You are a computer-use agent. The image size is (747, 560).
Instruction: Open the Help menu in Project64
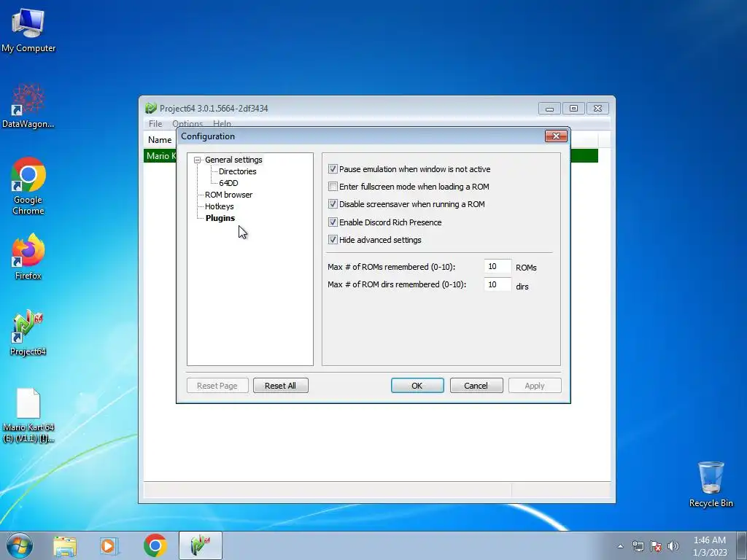pyautogui.click(x=222, y=124)
